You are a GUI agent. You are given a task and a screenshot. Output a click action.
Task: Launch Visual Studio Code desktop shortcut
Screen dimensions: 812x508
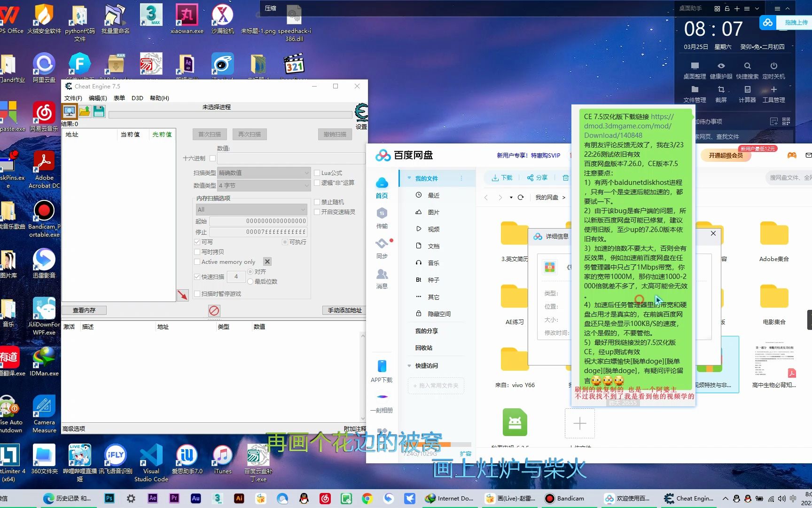(151, 463)
